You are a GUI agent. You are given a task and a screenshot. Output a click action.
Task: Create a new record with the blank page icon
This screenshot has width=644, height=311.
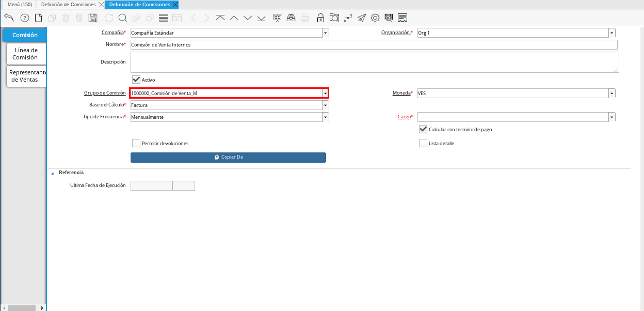tap(38, 18)
